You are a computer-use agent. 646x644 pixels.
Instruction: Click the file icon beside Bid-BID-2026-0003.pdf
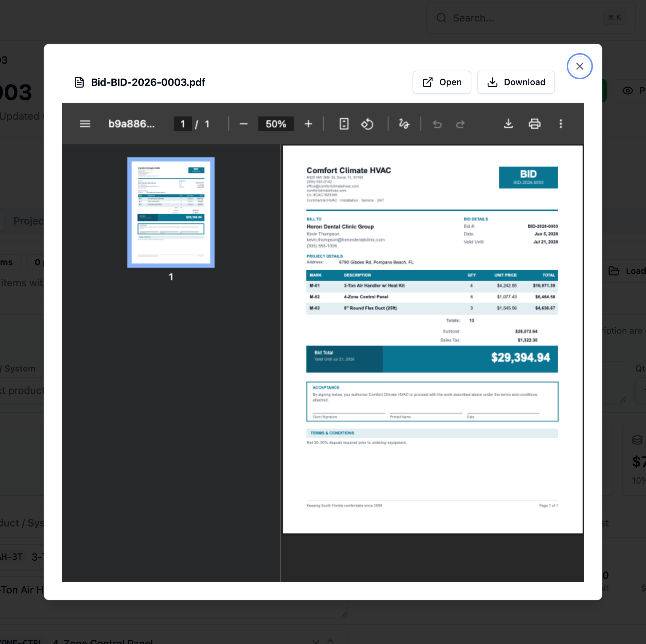click(79, 82)
